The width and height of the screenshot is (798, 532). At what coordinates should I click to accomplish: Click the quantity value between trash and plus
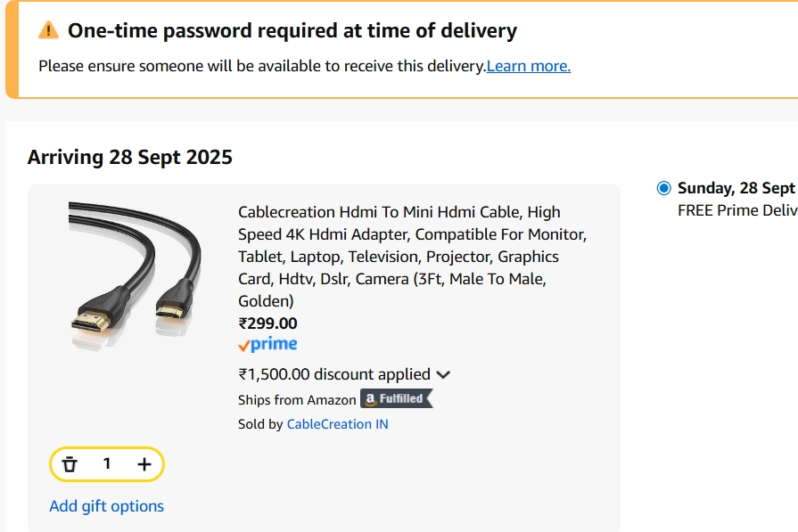pyautogui.click(x=108, y=463)
